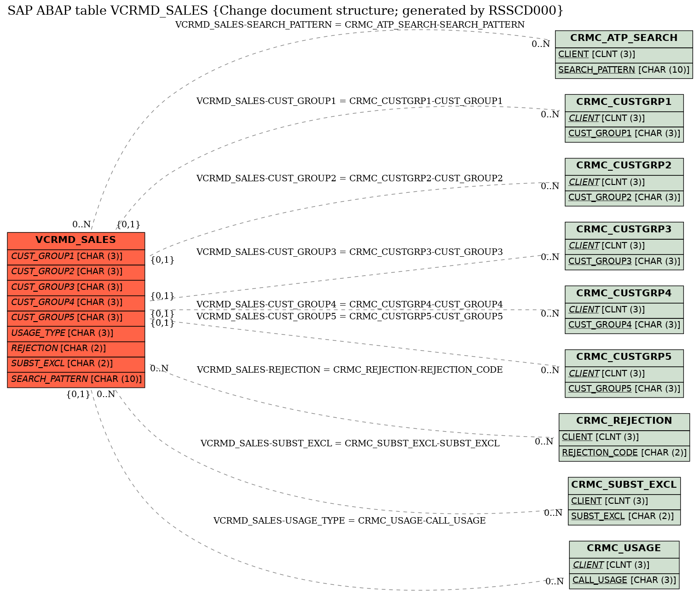Click CUST_GROUP1 field in CRMC_CUSTGRP1
This screenshot has height=594, width=700.
624,134
